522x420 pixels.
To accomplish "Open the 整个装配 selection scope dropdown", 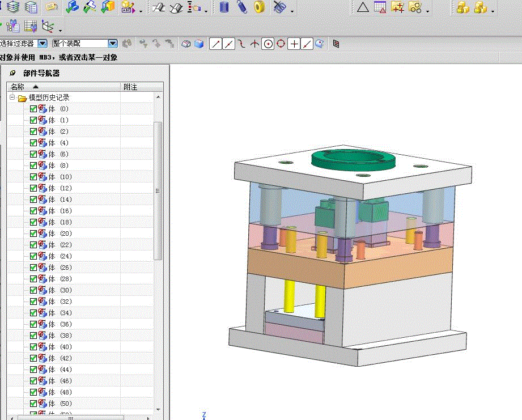I will click(x=112, y=44).
